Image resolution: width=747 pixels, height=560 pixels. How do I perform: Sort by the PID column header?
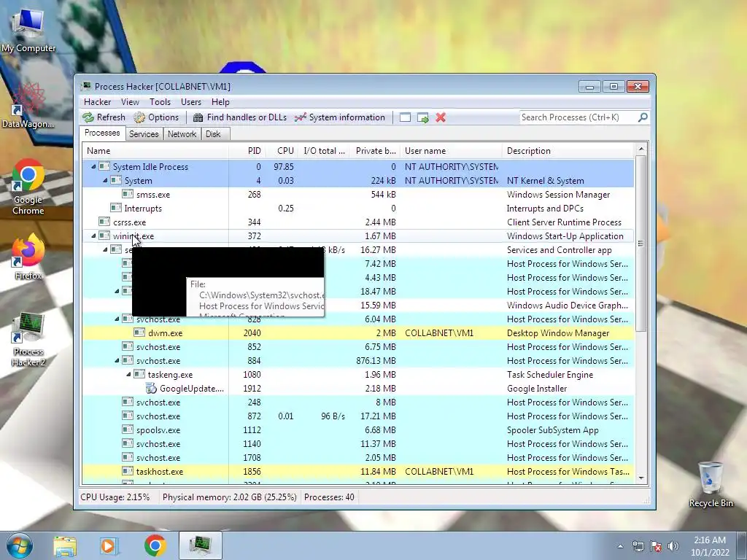tap(247, 151)
